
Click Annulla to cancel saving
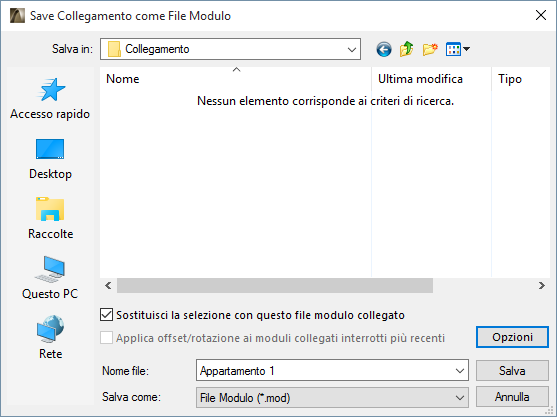(512, 397)
